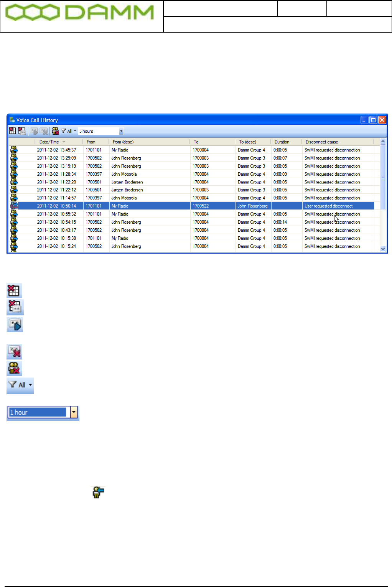Viewport: 392px width, 587px height.
Task: Click the individual call icon in selected row
Action: [14, 206]
